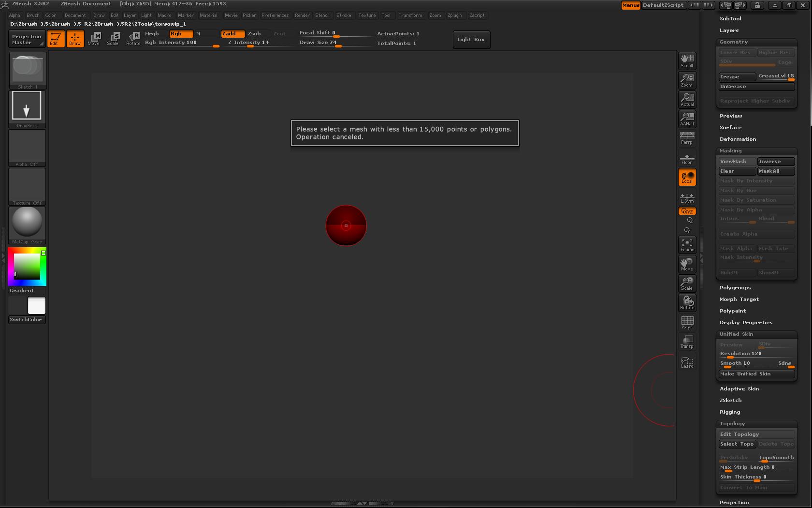812x508 pixels.
Task: Expand the Rigging panel
Action: (x=730, y=412)
